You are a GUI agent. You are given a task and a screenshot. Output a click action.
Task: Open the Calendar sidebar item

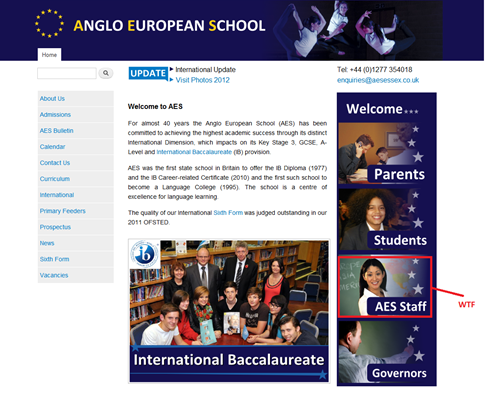(x=53, y=147)
